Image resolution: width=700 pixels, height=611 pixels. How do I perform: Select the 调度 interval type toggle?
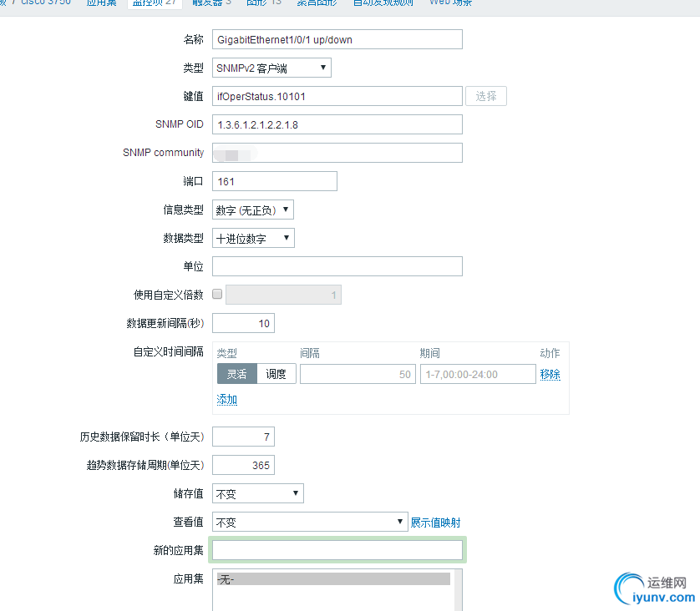[x=276, y=374]
